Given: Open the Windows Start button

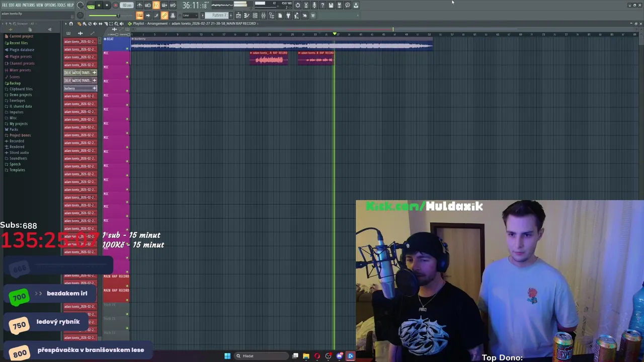Looking at the screenshot, I should 227,356.
